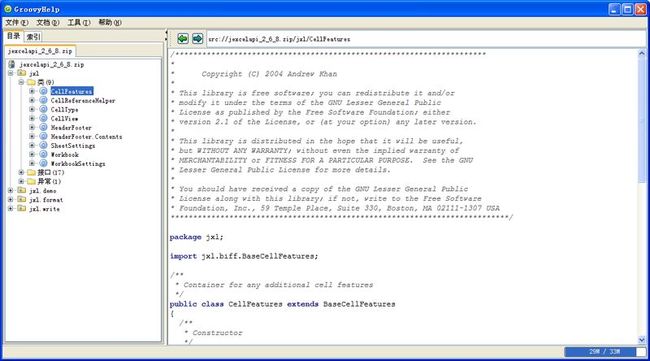Select the jexcelapi_2_6_8.zip document tab
Image resolution: width=650 pixels, height=361 pixels.
tap(40, 51)
